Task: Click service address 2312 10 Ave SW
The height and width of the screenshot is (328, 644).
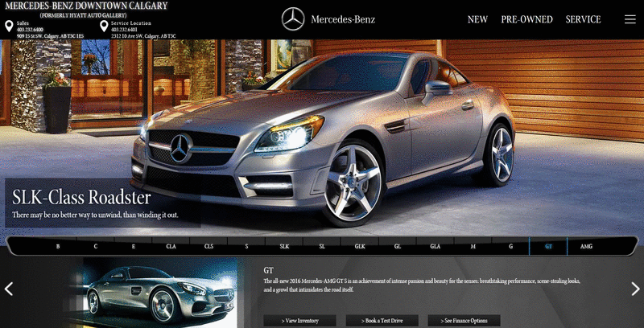Action: tap(143, 36)
